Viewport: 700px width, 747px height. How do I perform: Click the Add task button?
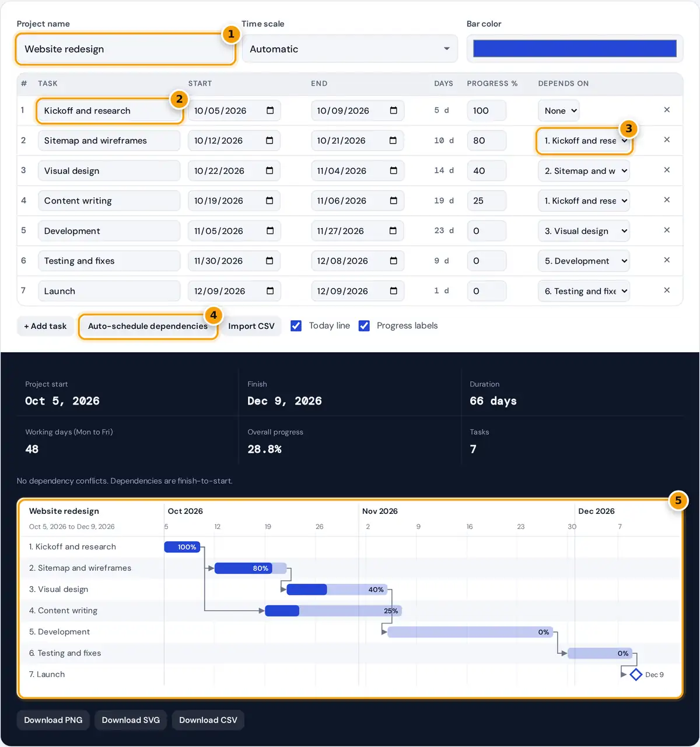[x=45, y=326]
